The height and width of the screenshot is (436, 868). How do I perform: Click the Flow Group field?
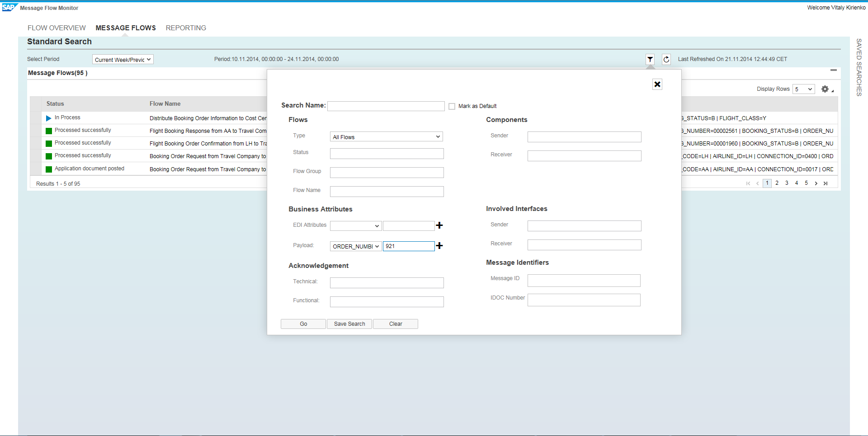click(x=387, y=173)
